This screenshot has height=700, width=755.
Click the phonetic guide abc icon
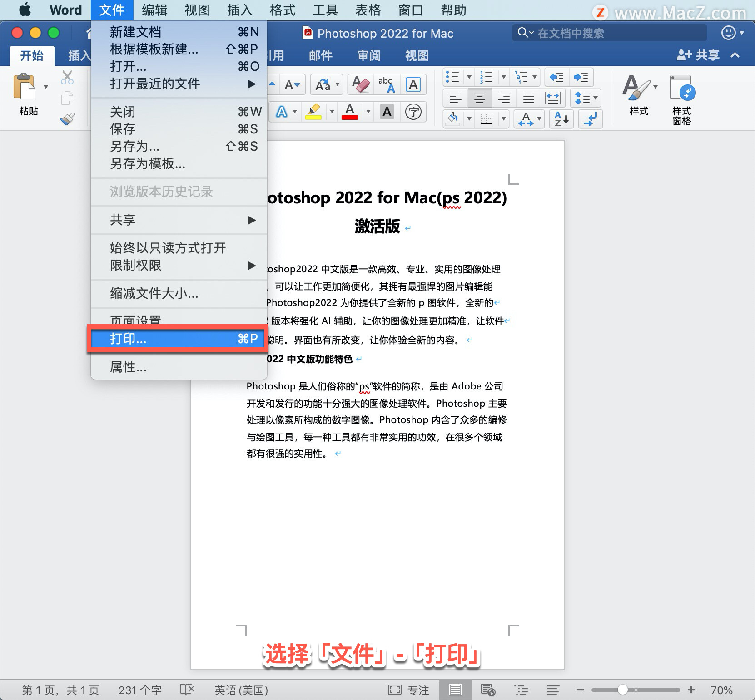click(x=387, y=84)
